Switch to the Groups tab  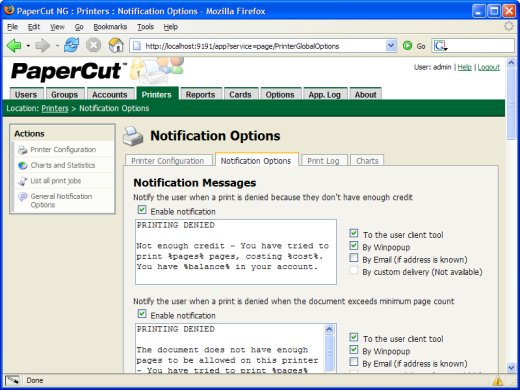click(65, 95)
